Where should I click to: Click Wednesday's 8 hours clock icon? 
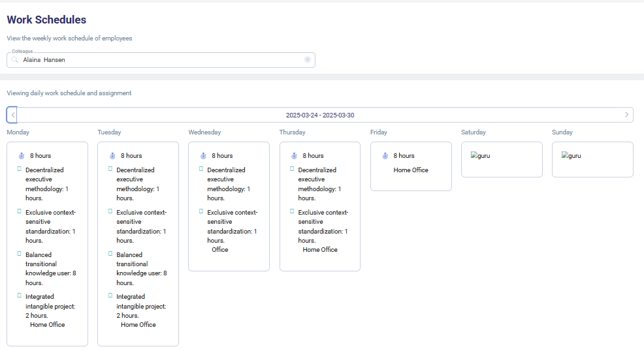[203, 156]
